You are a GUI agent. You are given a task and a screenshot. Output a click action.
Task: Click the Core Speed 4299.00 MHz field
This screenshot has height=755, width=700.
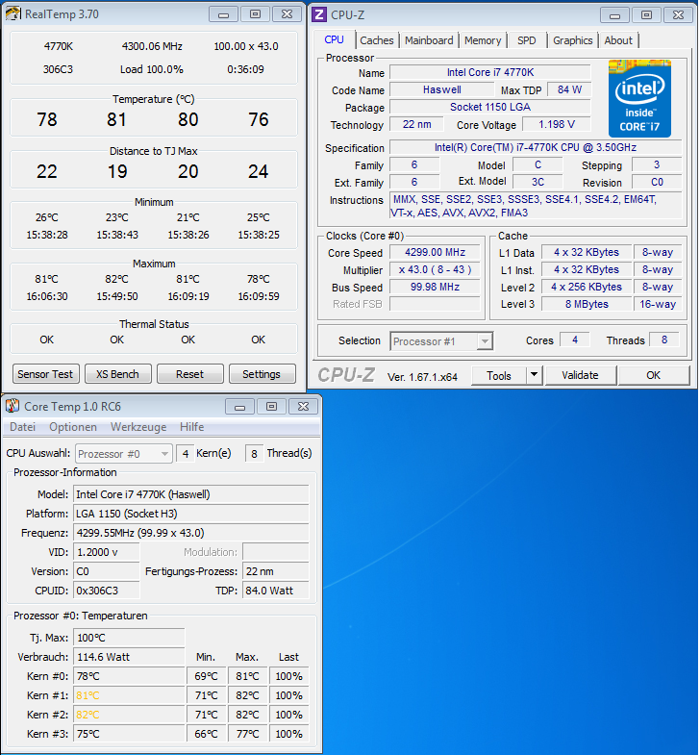pyautogui.click(x=435, y=252)
